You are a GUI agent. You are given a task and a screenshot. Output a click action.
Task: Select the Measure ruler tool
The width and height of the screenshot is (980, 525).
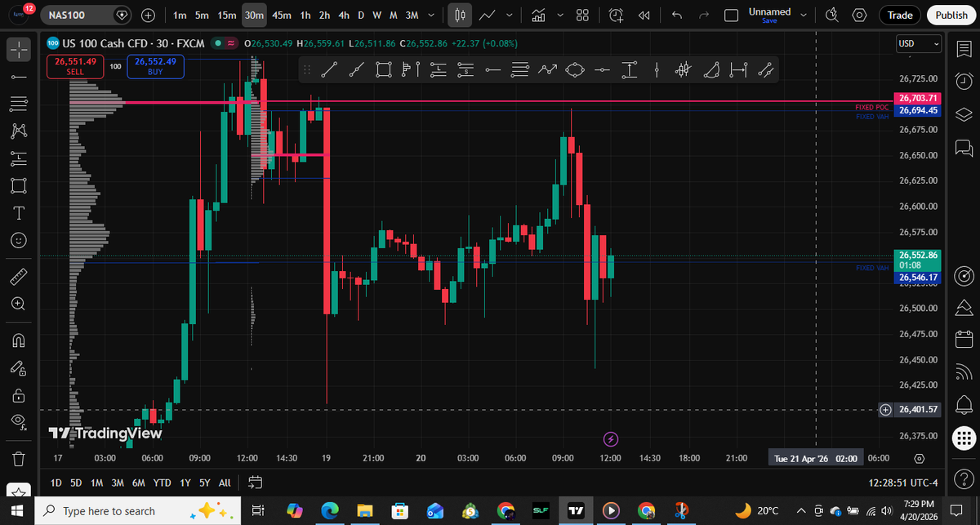(18, 276)
